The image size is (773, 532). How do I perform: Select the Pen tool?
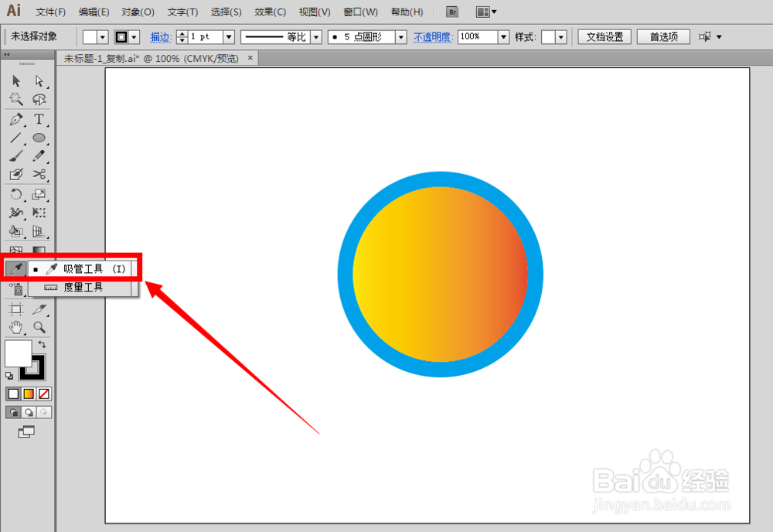click(x=16, y=119)
